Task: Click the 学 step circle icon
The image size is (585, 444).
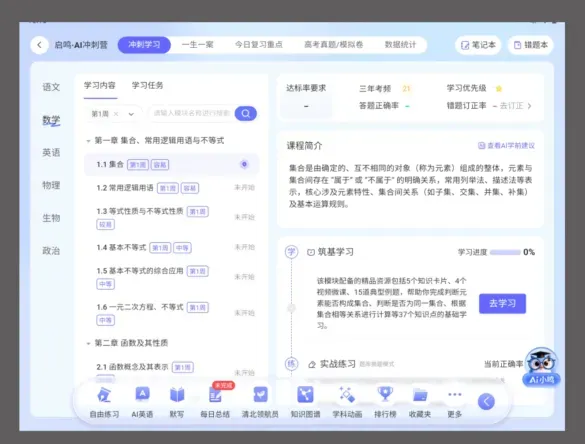Action: pos(291,252)
